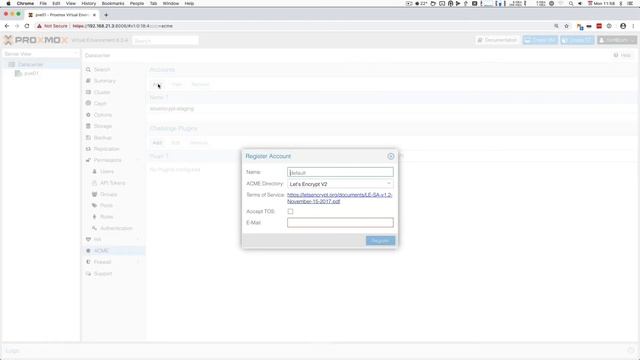Select the ACME menu entry
Image resolution: width=640 pixels, height=360 pixels.
(101, 251)
